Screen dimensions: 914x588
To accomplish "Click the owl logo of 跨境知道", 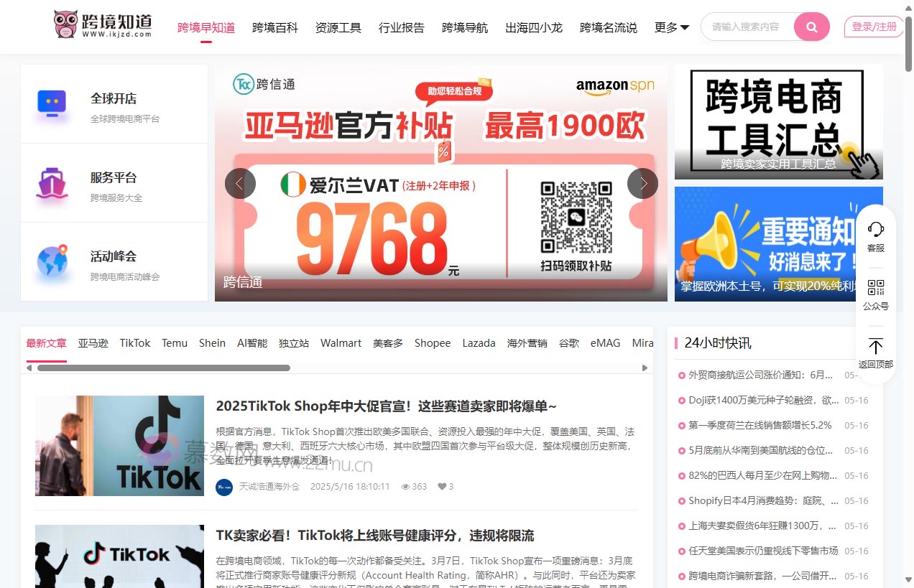I will tap(66, 24).
